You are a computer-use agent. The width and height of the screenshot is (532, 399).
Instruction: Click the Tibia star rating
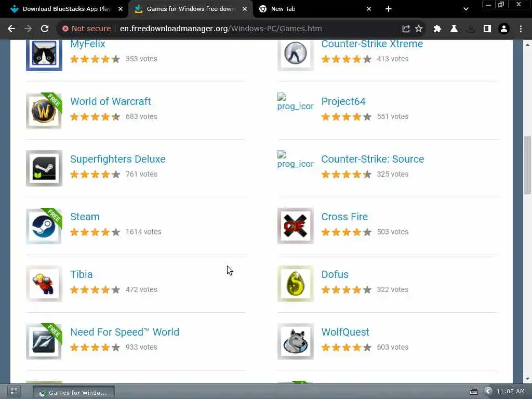click(95, 290)
